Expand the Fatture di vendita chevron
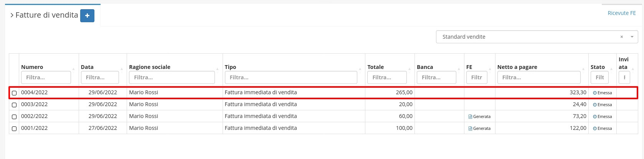The image size is (644, 159). click(x=12, y=15)
